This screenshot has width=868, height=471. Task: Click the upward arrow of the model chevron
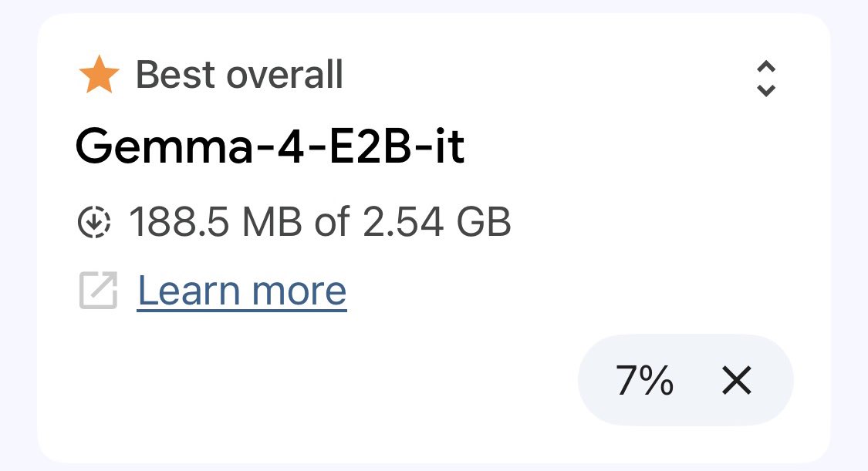[765, 68]
